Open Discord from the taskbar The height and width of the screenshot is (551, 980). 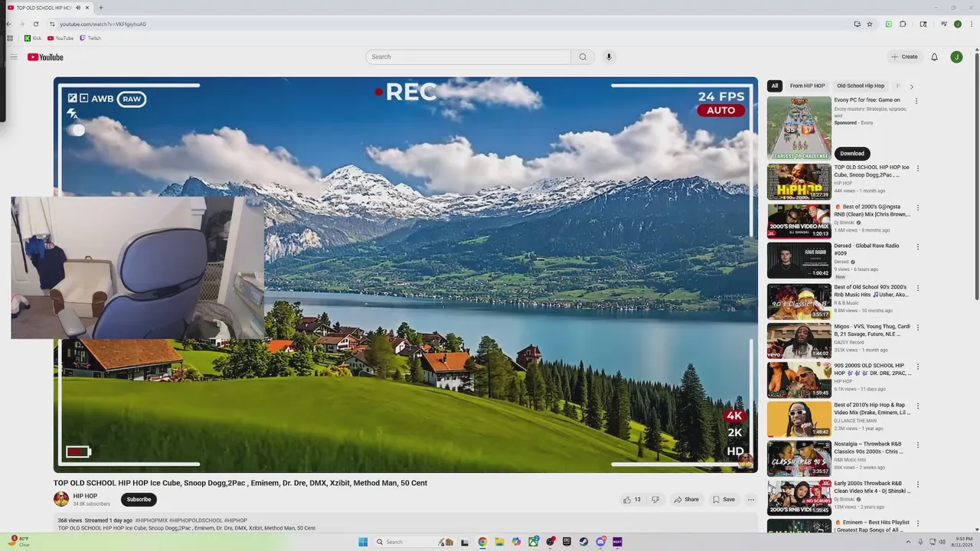pos(600,542)
